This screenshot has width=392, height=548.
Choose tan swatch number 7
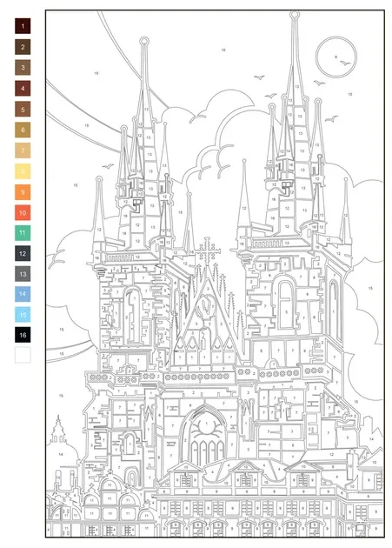click(x=23, y=150)
